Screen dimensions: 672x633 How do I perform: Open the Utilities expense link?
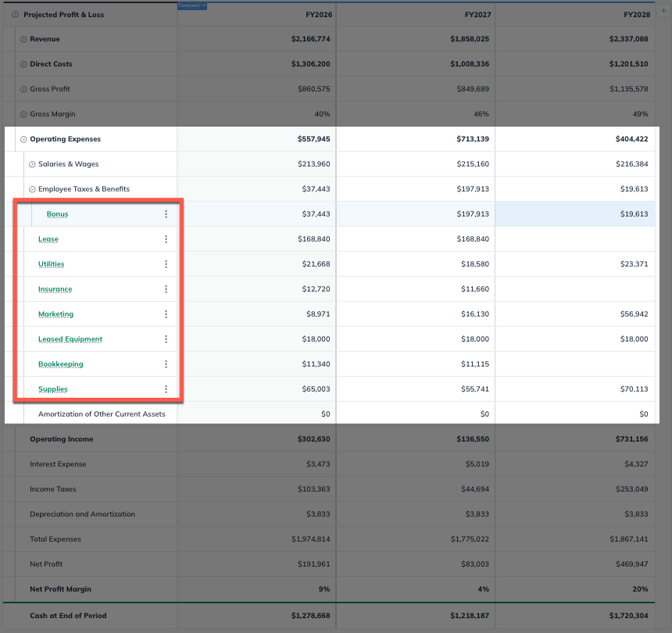click(x=52, y=264)
